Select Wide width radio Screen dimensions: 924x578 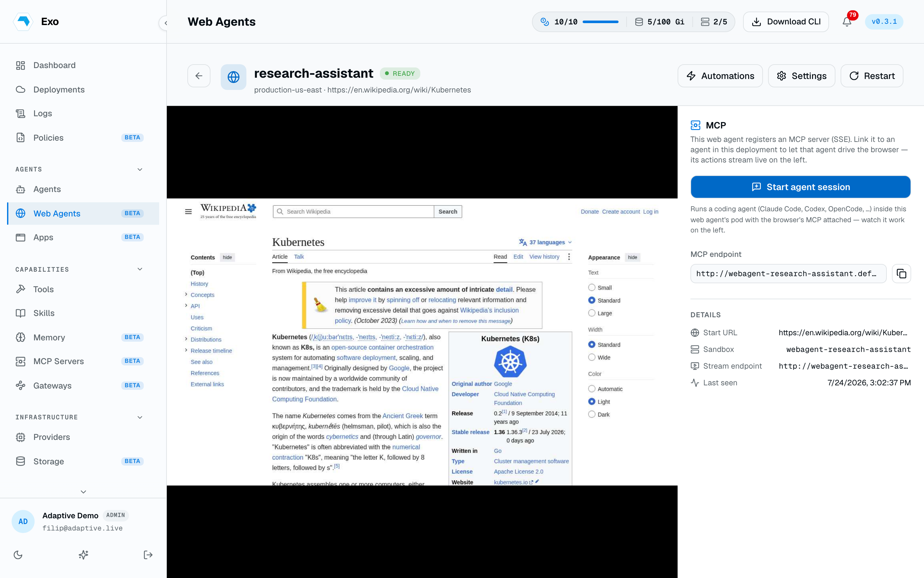[x=592, y=357]
